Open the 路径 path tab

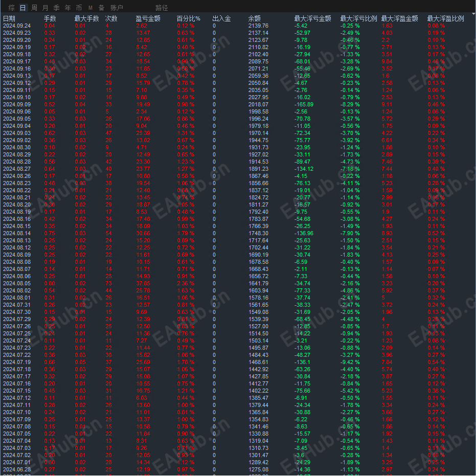point(162,8)
